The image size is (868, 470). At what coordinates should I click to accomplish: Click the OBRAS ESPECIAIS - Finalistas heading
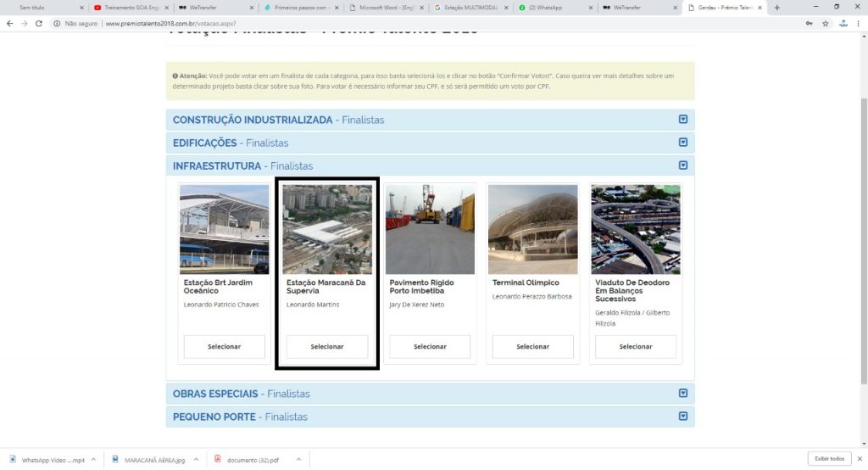coord(242,394)
